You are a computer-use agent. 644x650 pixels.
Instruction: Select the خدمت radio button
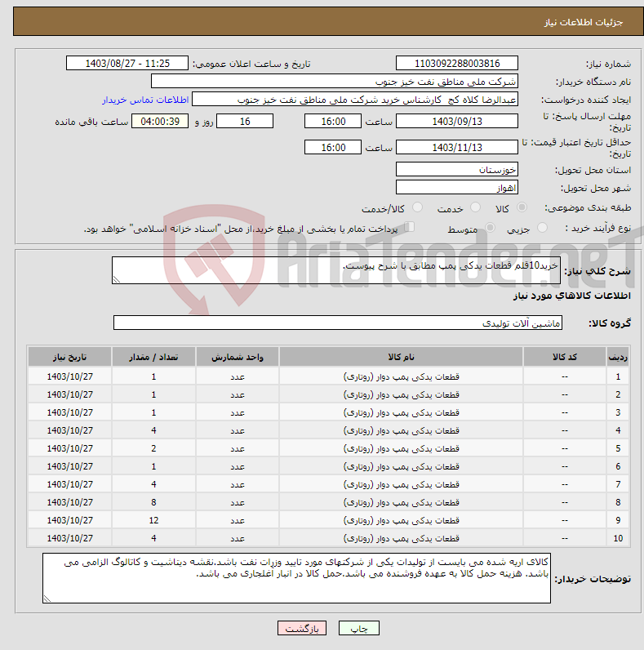[x=475, y=207]
